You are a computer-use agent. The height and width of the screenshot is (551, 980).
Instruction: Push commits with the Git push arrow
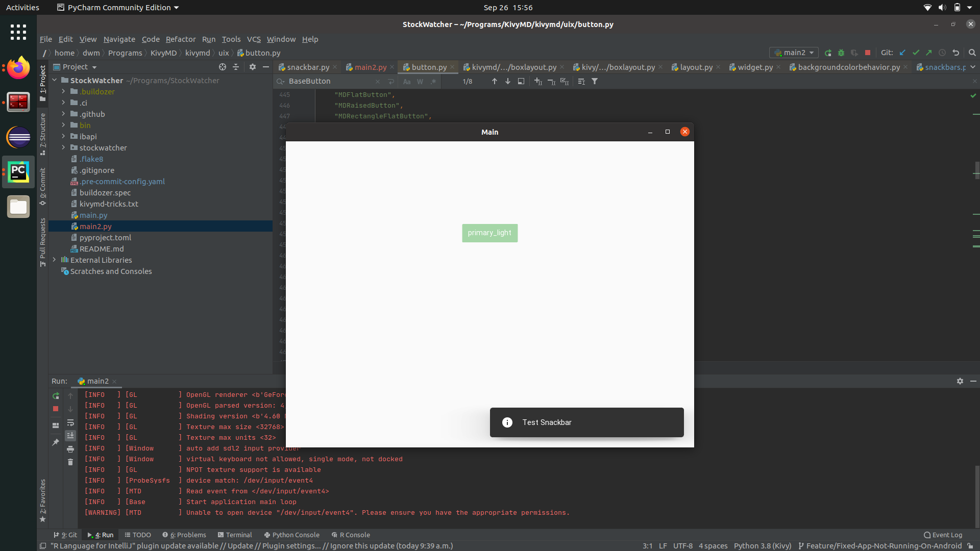[930, 53]
